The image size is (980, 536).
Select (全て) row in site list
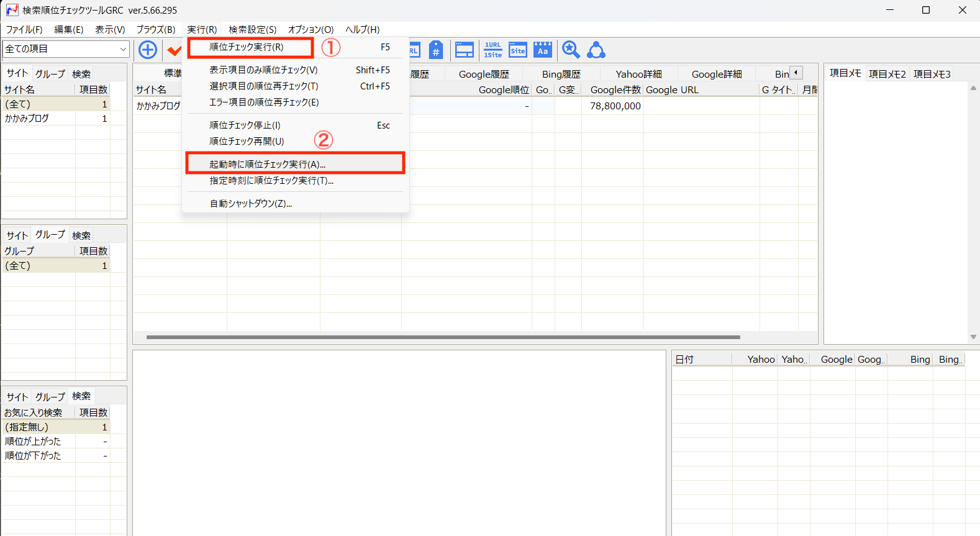coord(56,104)
